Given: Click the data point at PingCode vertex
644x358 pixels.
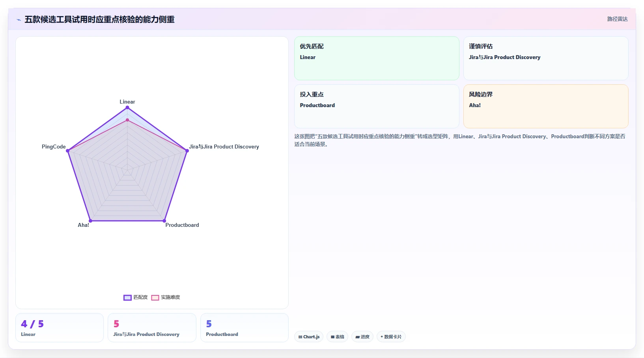Looking at the screenshot, I should [68, 150].
